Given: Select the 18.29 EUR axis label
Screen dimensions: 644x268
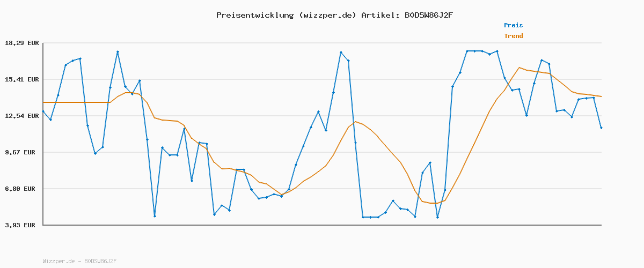Looking at the screenshot, I should [x=22, y=43].
